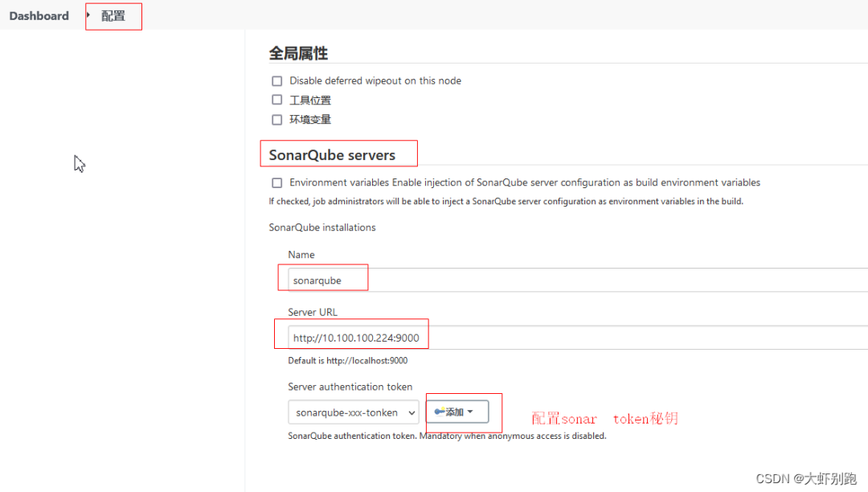The height and width of the screenshot is (492, 868).
Task: Enable Disable deferred wipeout on this node
Action: point(277,81)
